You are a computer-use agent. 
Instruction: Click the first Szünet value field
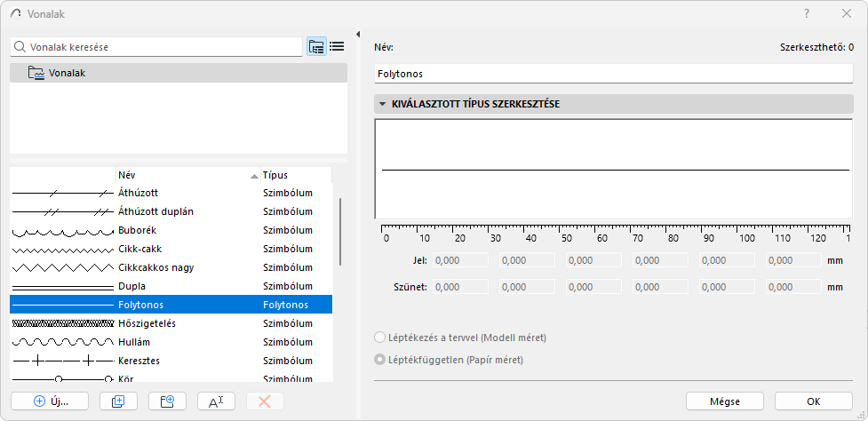460,287
